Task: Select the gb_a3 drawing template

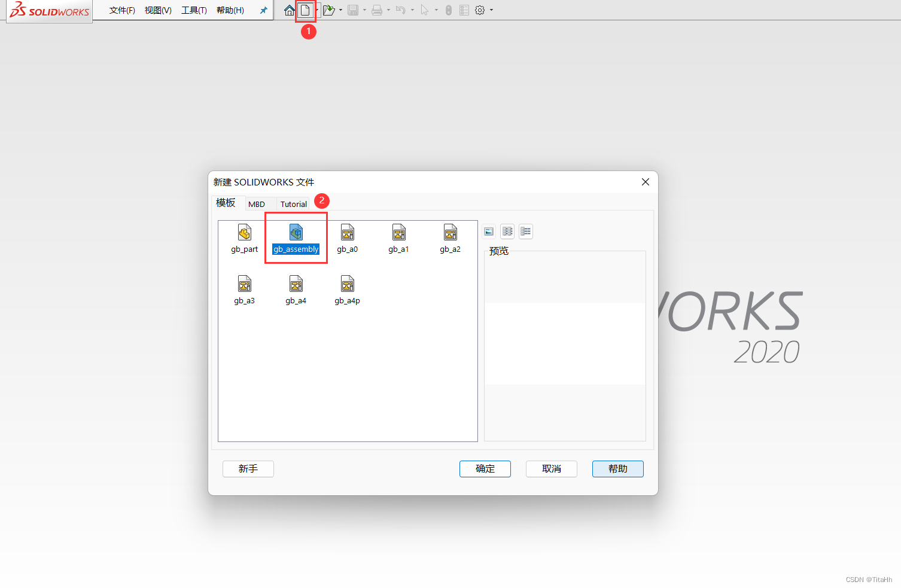Action: 245,290
